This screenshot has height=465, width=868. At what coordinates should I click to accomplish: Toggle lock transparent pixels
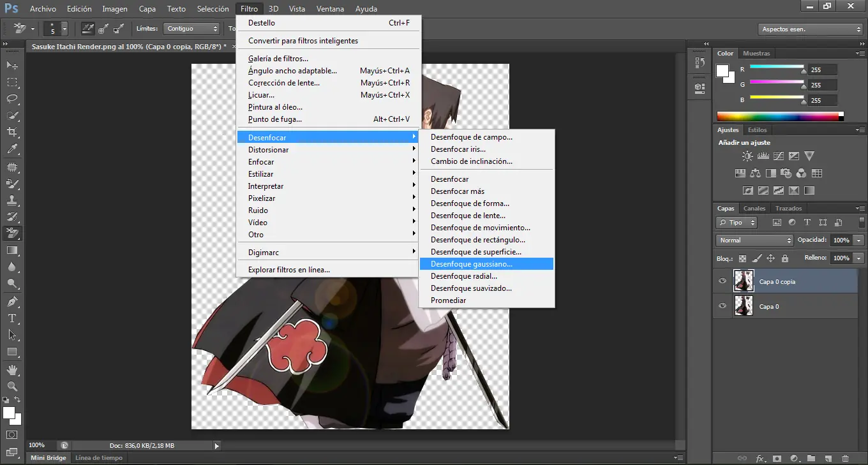tap(742, 258)
